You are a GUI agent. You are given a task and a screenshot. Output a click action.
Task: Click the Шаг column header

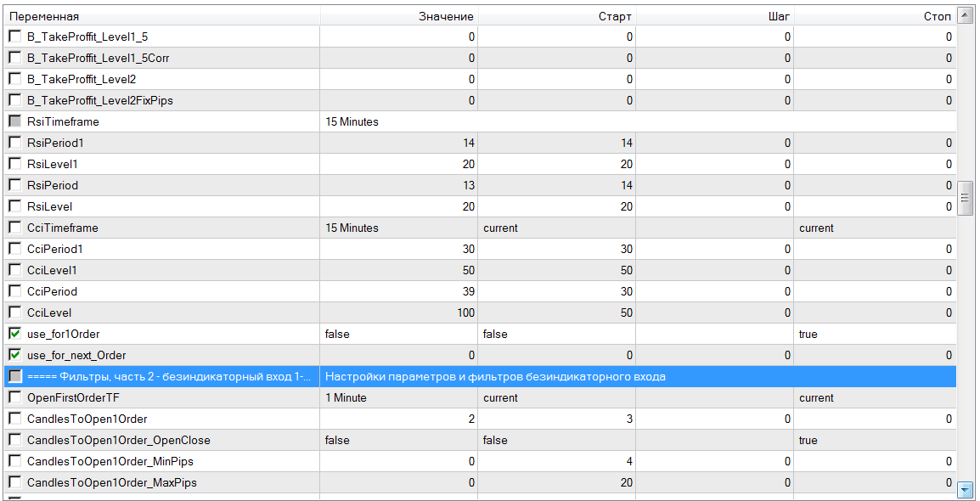pyautogui.click(x=715, y=16)
